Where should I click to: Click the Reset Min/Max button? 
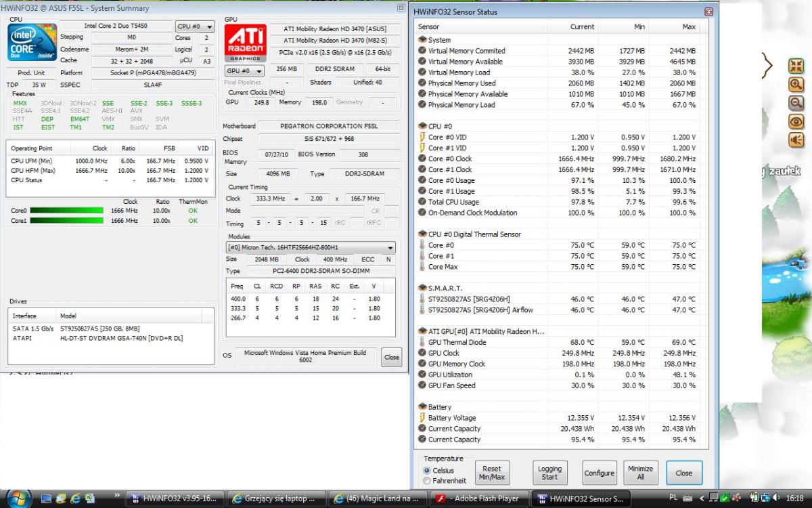(x=492, y=473)
